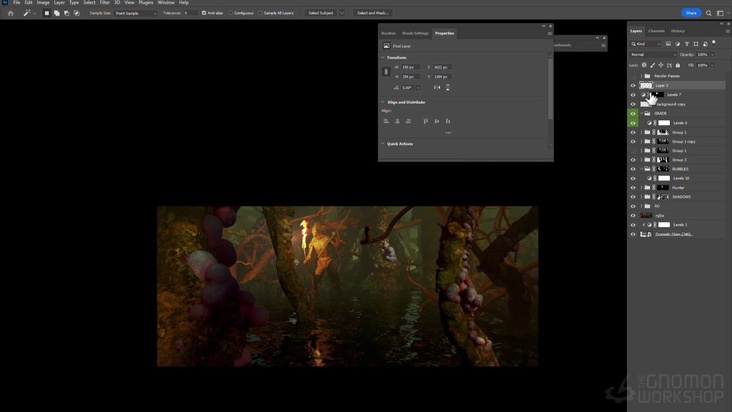This screenshot has width=732, height=412.
Task: Filter layers by type layer icon
Action: [687, 44]
